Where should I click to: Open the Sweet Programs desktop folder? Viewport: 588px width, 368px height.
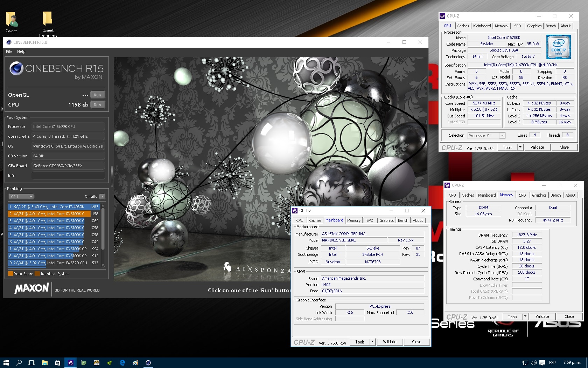48,24
